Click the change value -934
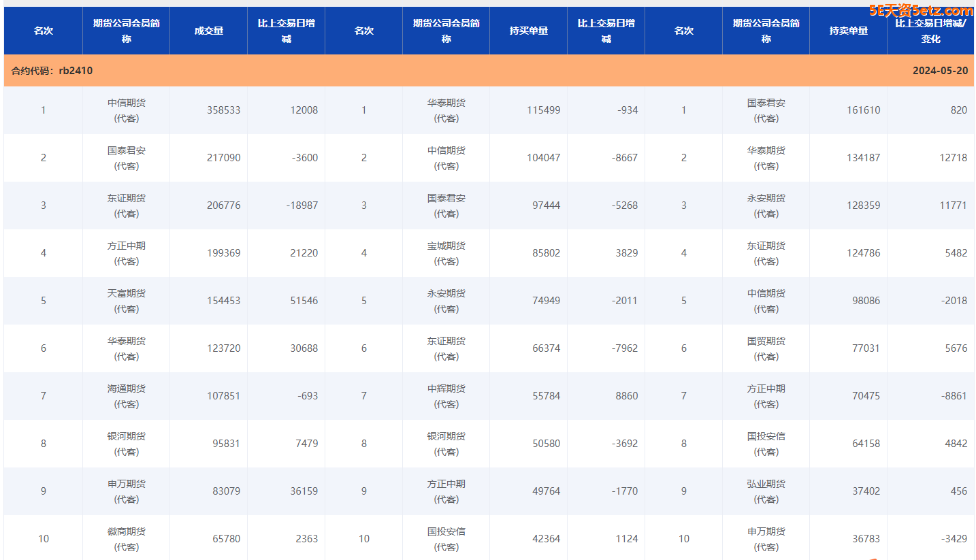 coord(628,110)
